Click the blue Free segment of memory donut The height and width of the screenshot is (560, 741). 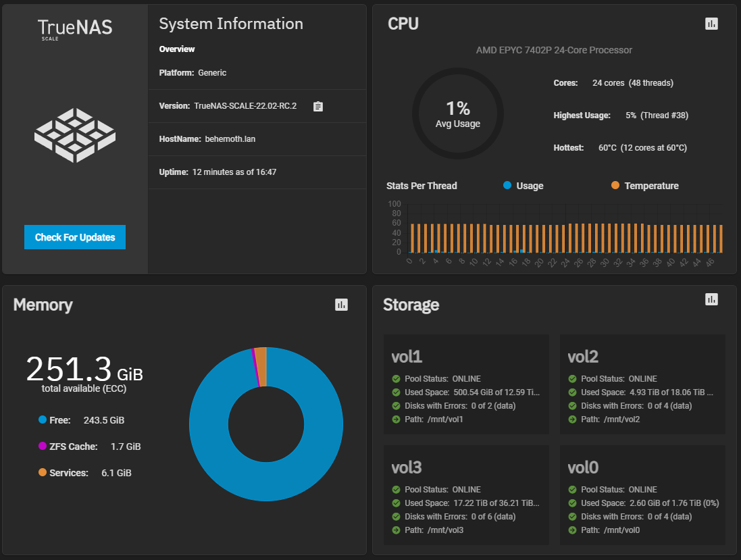click(266, 482)
